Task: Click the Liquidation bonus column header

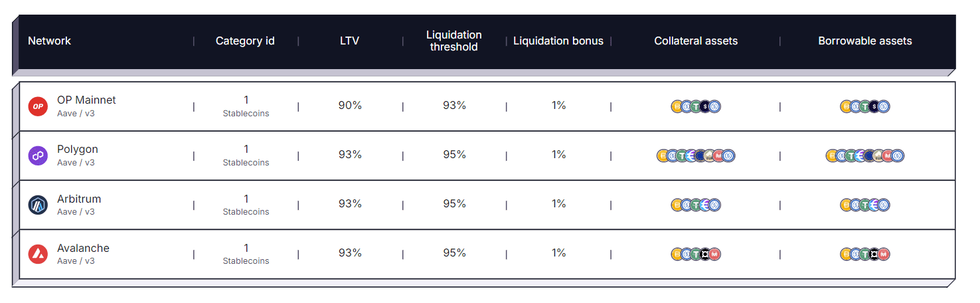Action: pos(558,41)
